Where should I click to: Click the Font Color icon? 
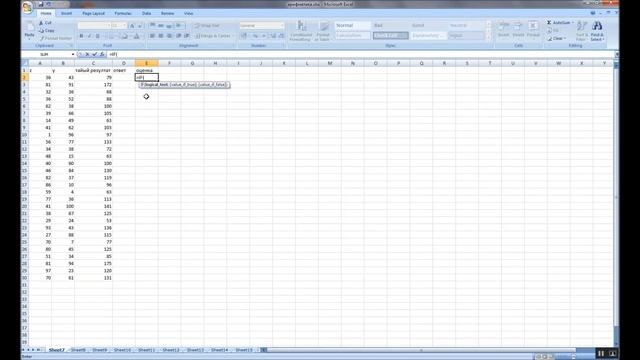click(x=137, y=36)
